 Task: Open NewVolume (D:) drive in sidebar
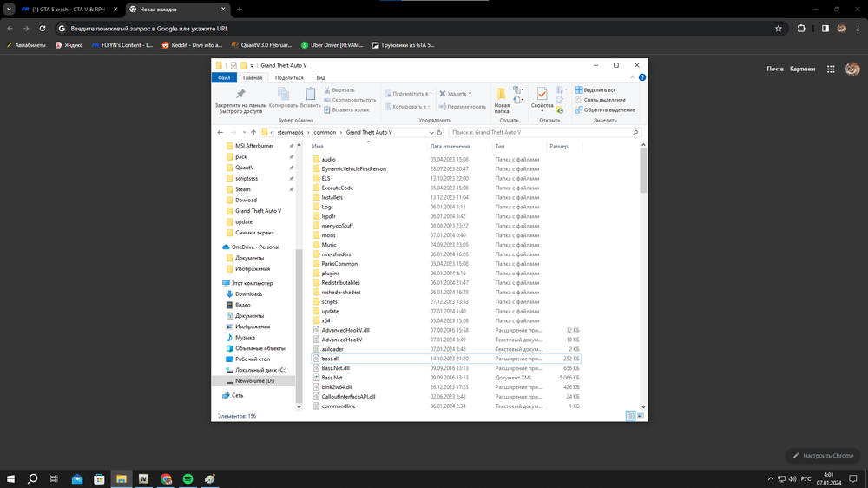coord(254,381)
